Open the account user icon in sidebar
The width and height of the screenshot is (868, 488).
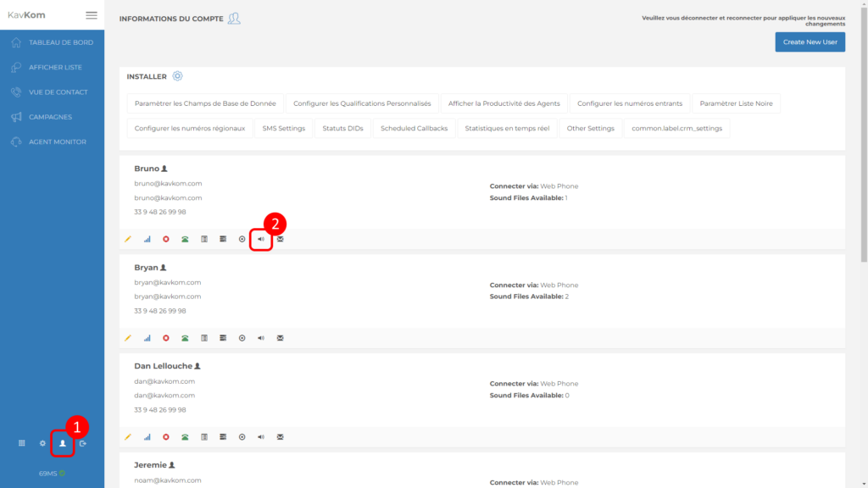(62, 443)
